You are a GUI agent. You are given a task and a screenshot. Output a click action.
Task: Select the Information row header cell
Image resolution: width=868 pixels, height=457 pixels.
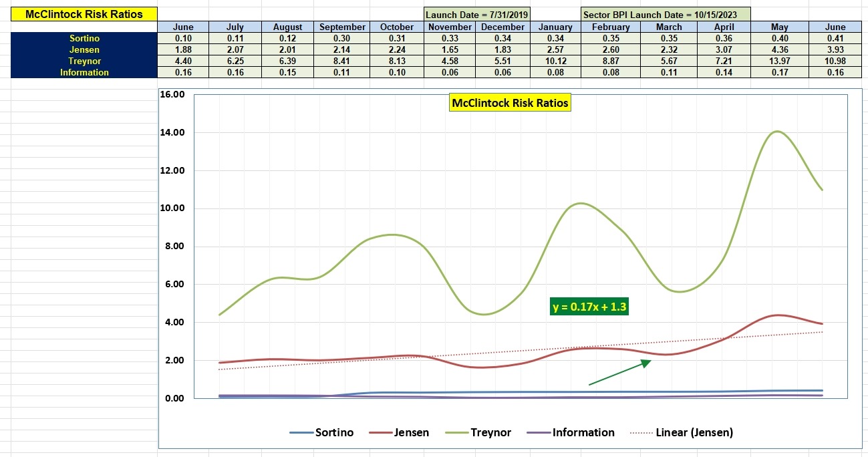pos(84,72)
